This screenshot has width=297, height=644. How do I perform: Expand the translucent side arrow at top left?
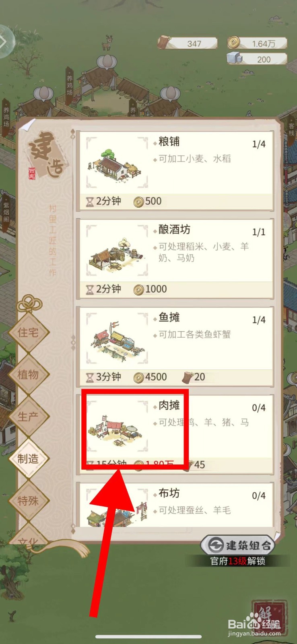(6, 41)
